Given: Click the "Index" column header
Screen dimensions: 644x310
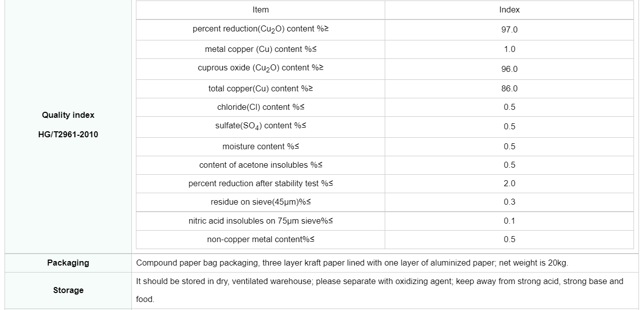Looking at the screenshot, I should (509, 10).
